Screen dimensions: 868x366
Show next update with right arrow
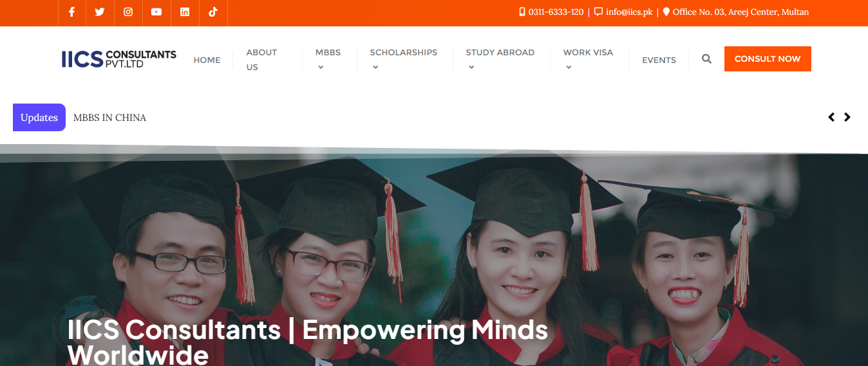click(x=847, y=117)
